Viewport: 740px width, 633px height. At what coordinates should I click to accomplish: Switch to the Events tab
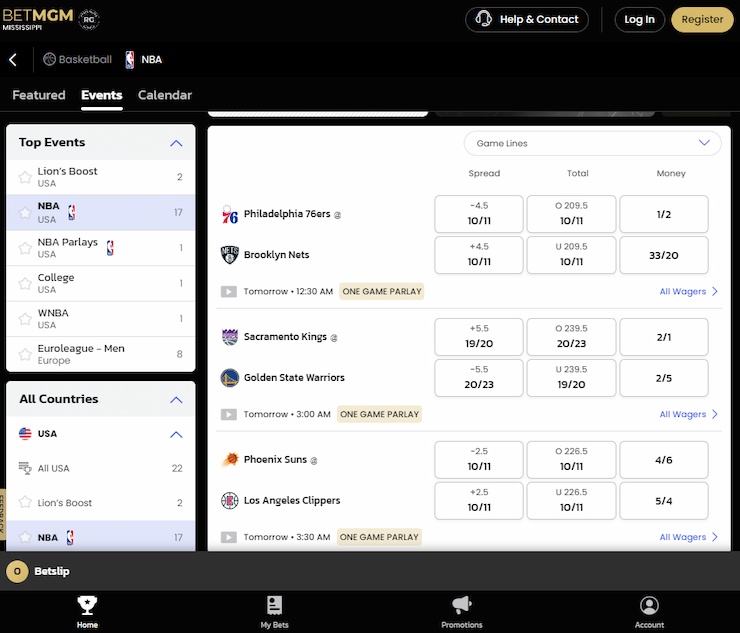pos(101,95)
